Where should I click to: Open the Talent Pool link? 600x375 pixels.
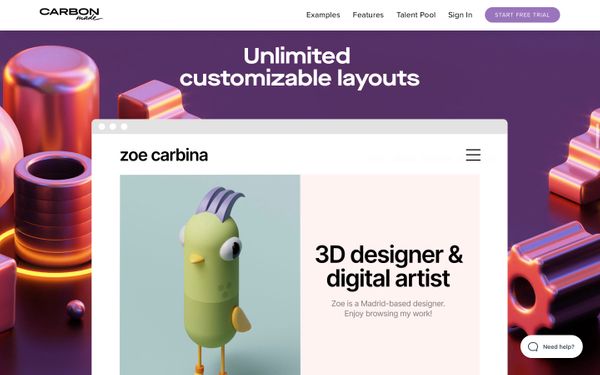pyautogui.click(x=416, y=15)
